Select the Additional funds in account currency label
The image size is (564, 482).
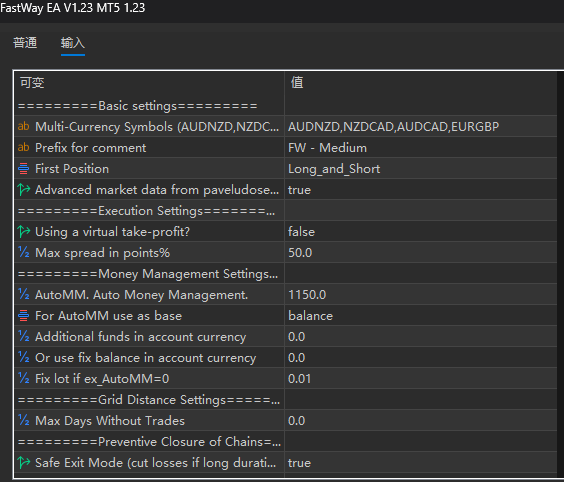coord(141,337)
